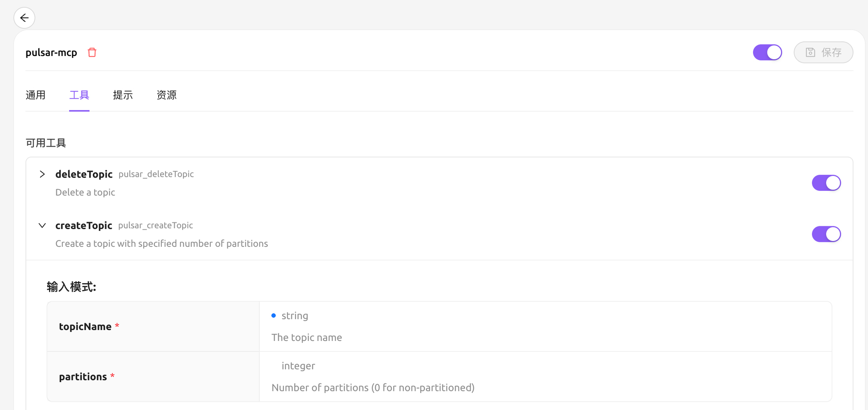Open the 提示 tab
Screen dimensions: 868x410
tap(123, 95)
